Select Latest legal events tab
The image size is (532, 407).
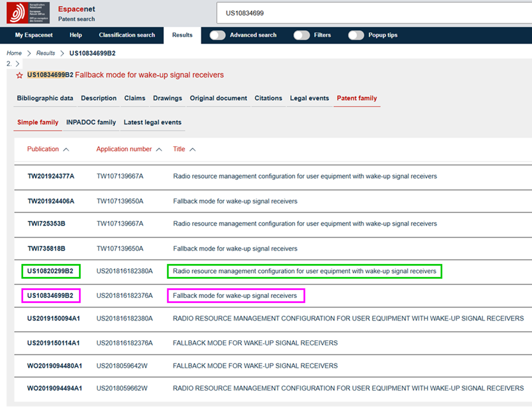tap(152, 122)
